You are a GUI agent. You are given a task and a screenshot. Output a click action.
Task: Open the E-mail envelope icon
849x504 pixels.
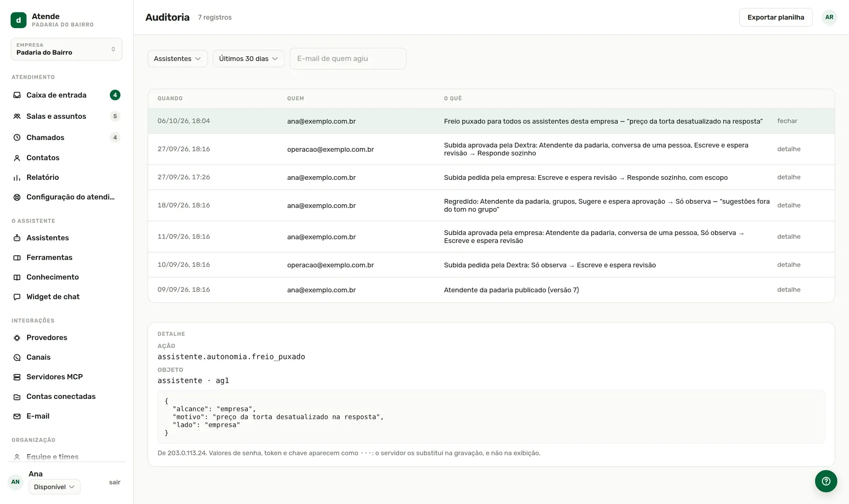click(17, 416)
